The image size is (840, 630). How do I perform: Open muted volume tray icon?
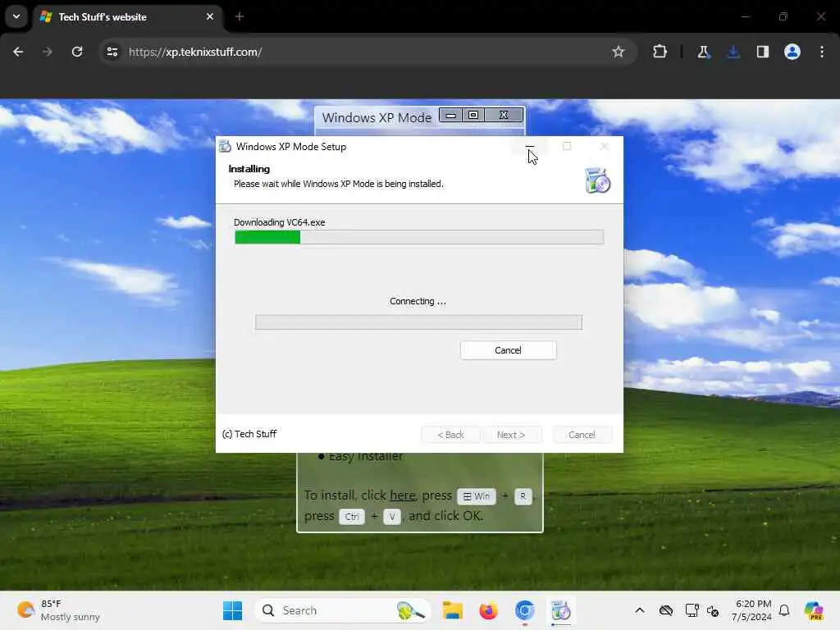click(713, 610)
